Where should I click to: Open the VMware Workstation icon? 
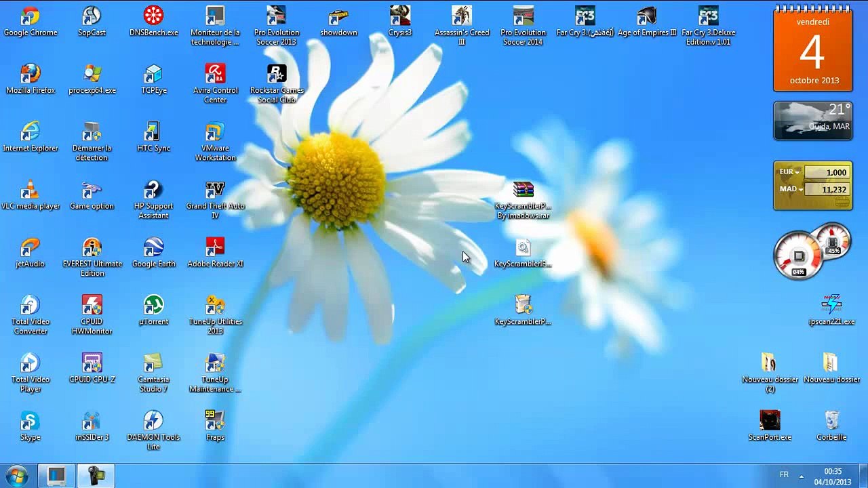(215, 141)
